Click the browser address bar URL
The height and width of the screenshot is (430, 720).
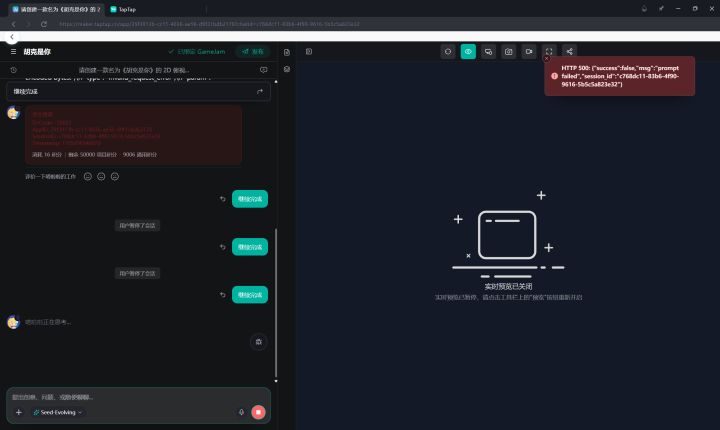[x=209, y=24]
